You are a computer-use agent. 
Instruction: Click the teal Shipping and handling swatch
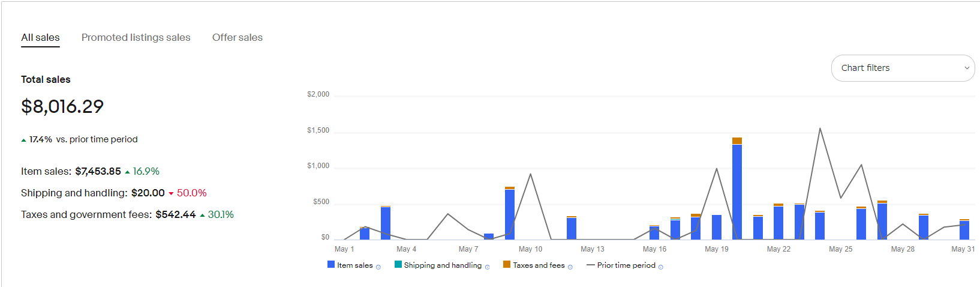coord(398,264)
